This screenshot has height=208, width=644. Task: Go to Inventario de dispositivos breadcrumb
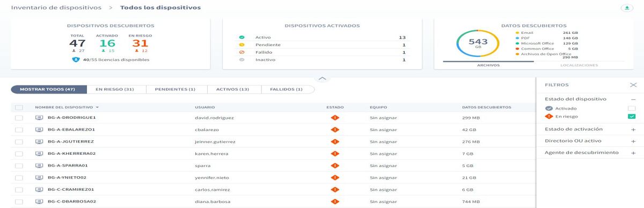(56, 8)
